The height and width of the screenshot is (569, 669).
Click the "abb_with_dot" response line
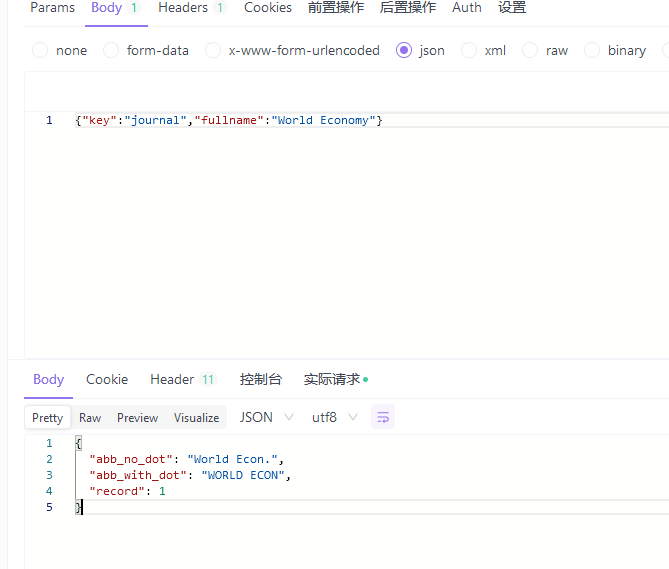coord(190,475)
